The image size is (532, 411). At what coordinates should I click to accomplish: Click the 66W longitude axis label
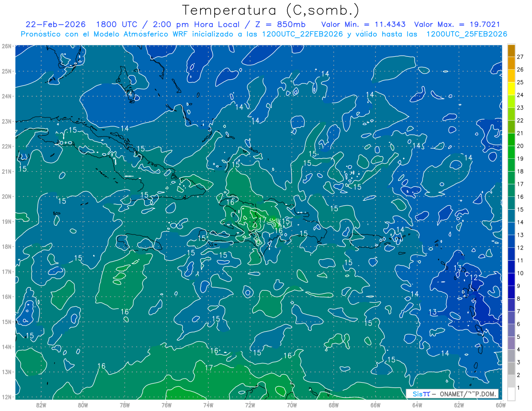click(376, 404)
